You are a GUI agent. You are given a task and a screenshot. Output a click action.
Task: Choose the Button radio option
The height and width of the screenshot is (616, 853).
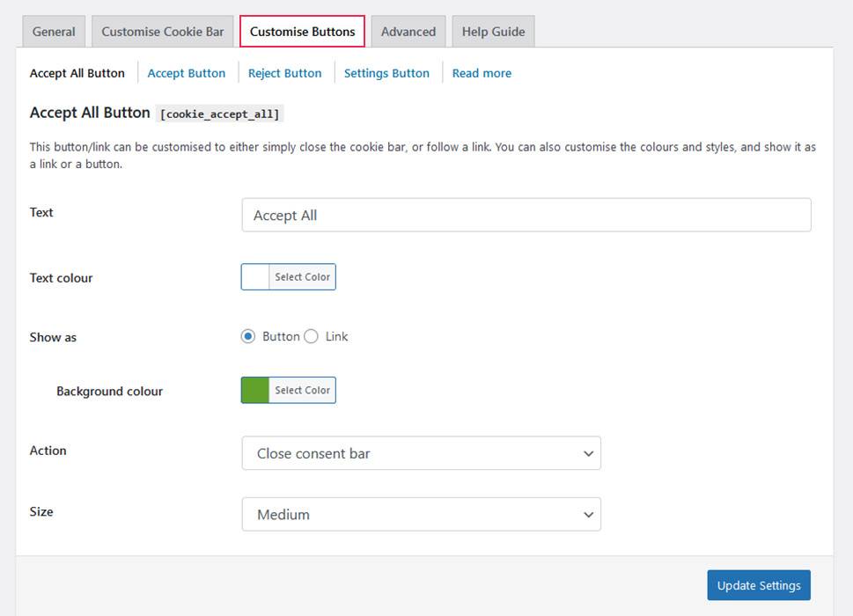248,336
